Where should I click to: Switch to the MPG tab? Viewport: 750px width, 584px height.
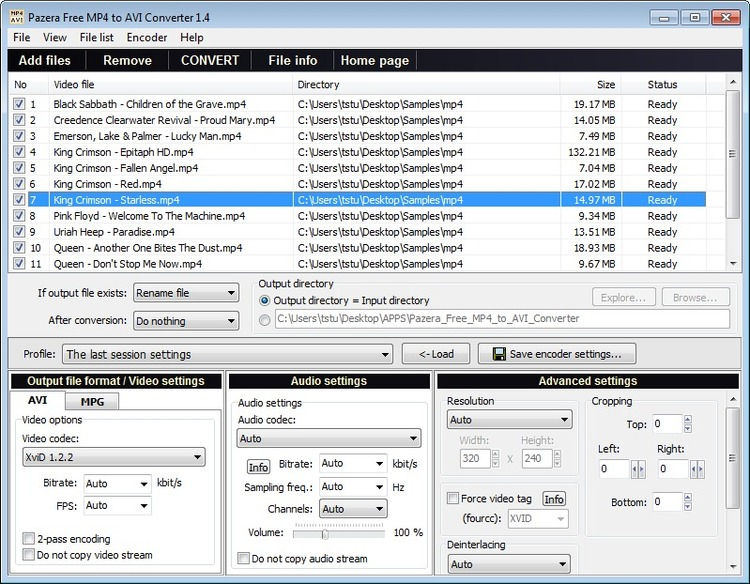tap(92, 402)
